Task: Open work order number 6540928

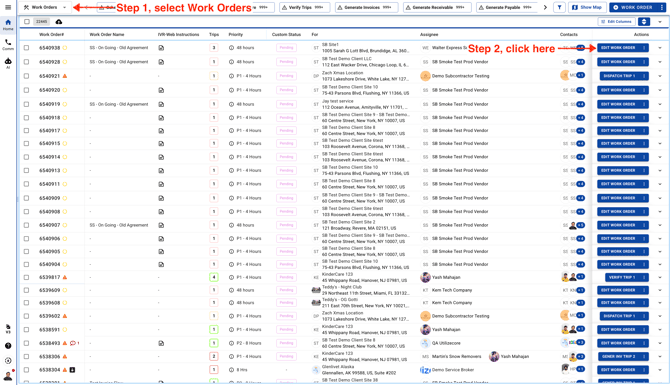Action: 50,62
